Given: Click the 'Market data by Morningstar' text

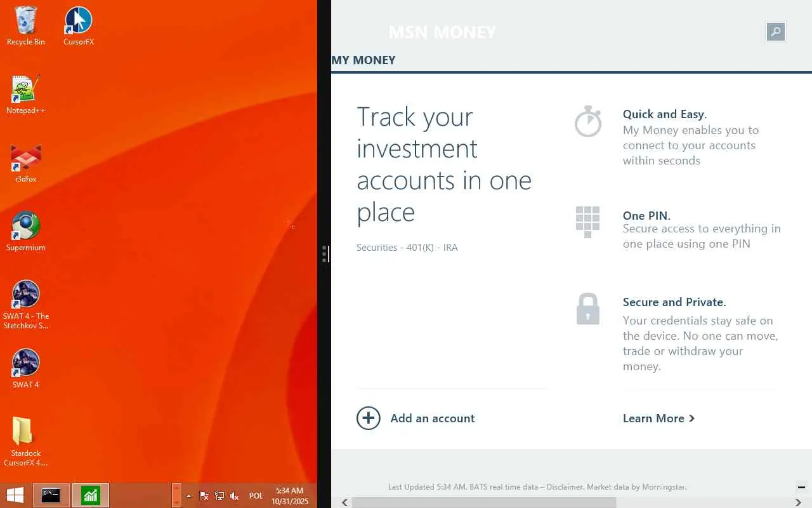Looking at the screenshot, I should pyautogui.click(x=636, y=487).
